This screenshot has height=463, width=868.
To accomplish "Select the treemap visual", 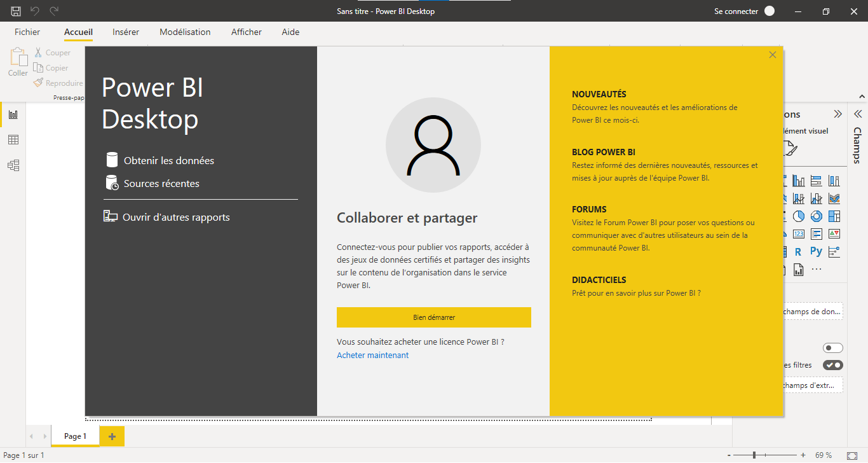I will tap(834, 216).
